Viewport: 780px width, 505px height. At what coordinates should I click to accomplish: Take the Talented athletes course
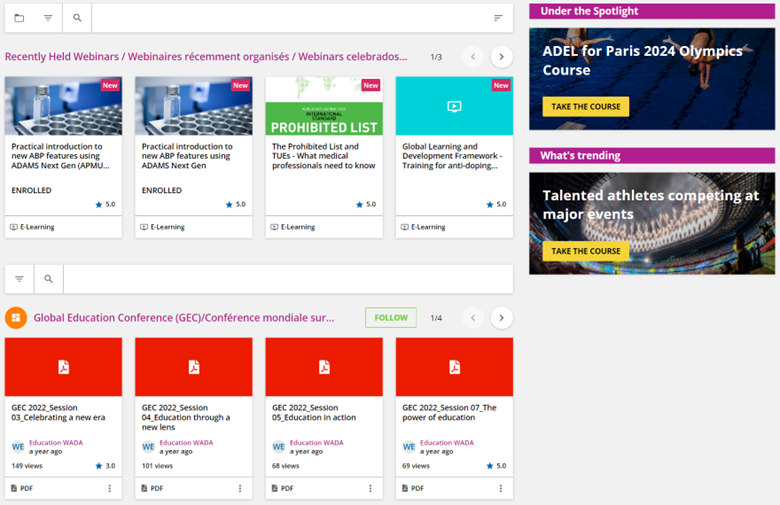point(585,251)
